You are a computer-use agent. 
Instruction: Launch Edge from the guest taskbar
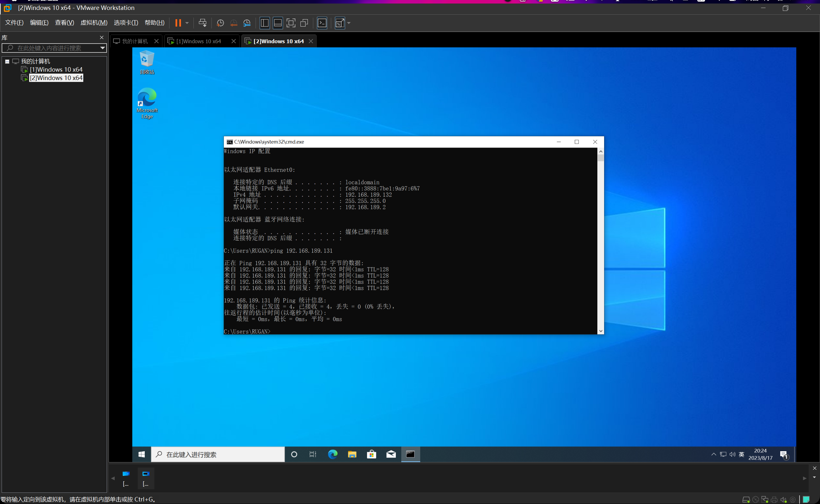tap(332, 454)
